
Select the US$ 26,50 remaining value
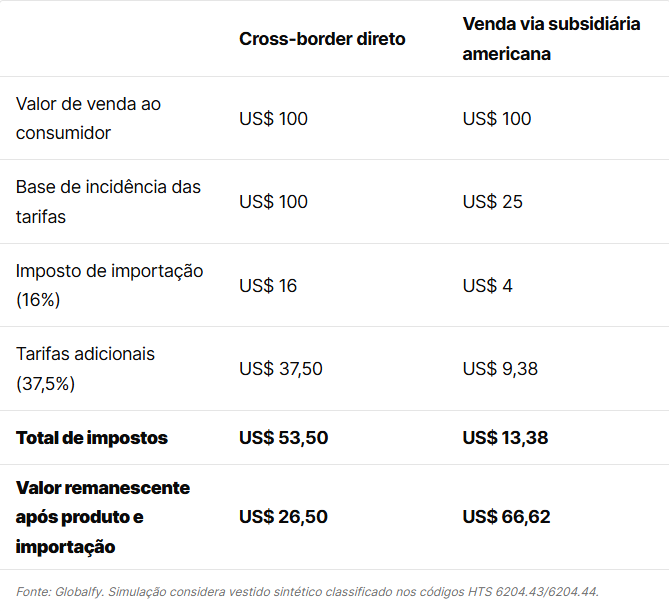(283, 517)
